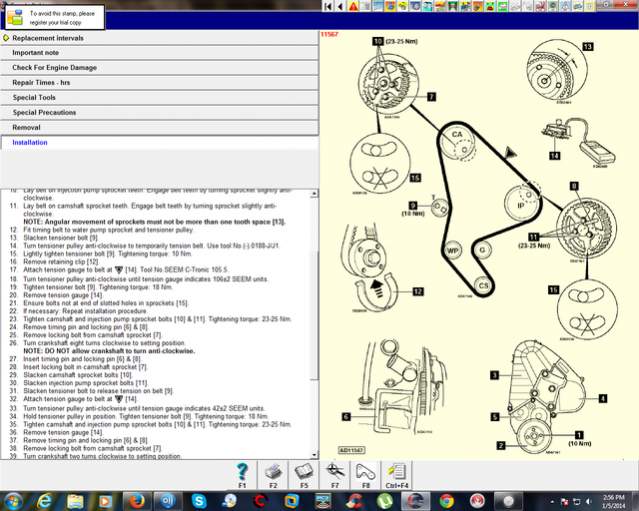The image size is (639, 511).
Task: Open the F5 book manual icon
Action: [x=304, y=475]
